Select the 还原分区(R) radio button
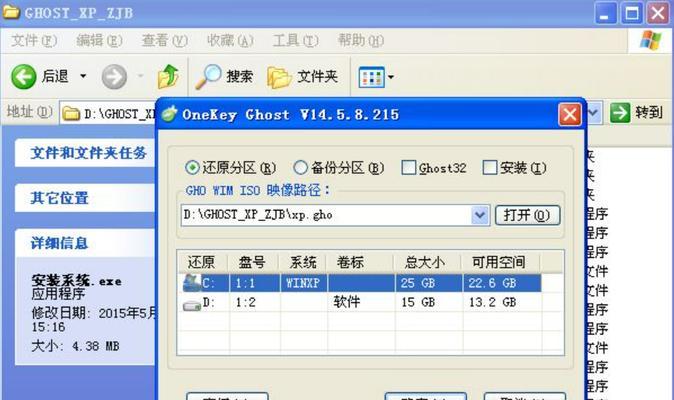This screenshot has width=674, height=400. point(192,168)
